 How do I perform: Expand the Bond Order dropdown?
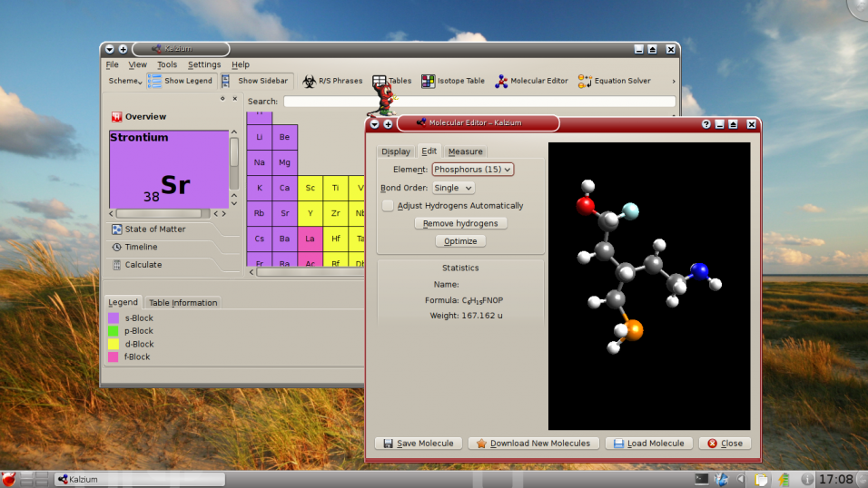tap(453, 188)
